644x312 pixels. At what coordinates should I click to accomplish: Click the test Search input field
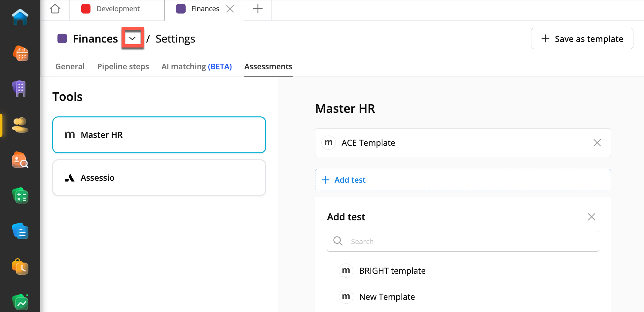(469, 241)
